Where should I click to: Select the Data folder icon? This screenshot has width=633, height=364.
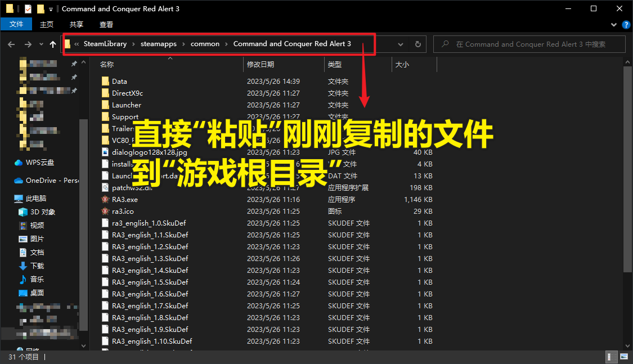click(105, 81)
